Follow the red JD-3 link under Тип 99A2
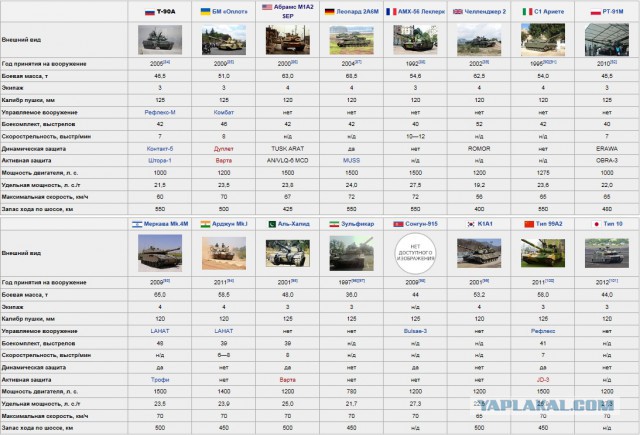 (x=543, y=380)
